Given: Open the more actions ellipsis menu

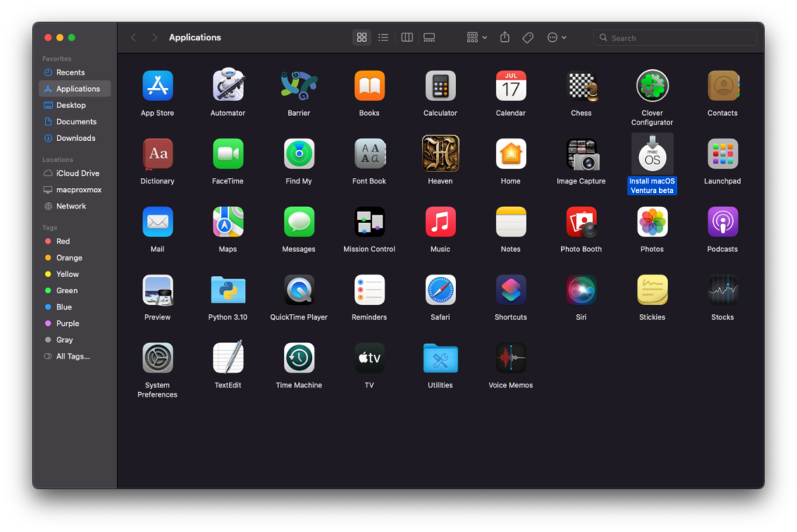Looking at the screenshot, I should pyautogui.click(x=556, y=37).
